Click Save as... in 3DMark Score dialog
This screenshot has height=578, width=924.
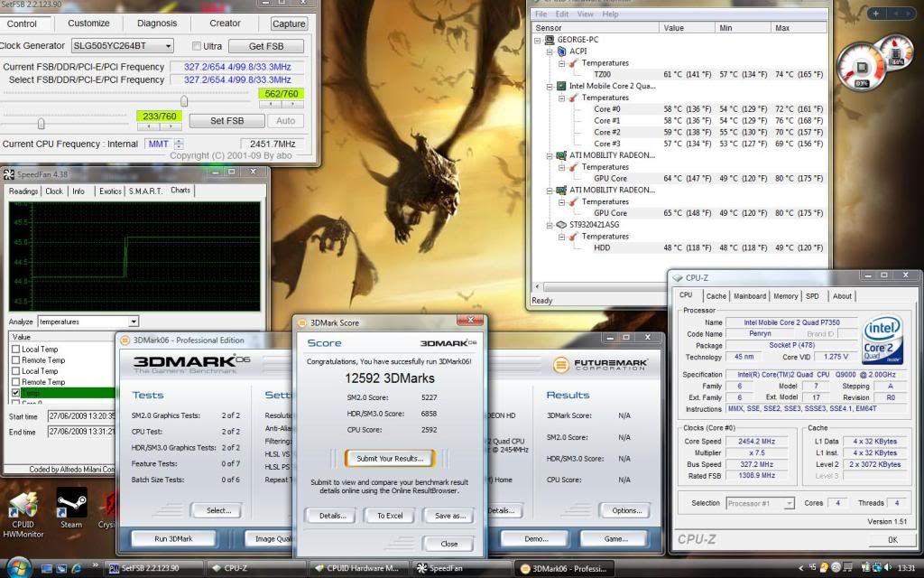[x=450, y=516]
